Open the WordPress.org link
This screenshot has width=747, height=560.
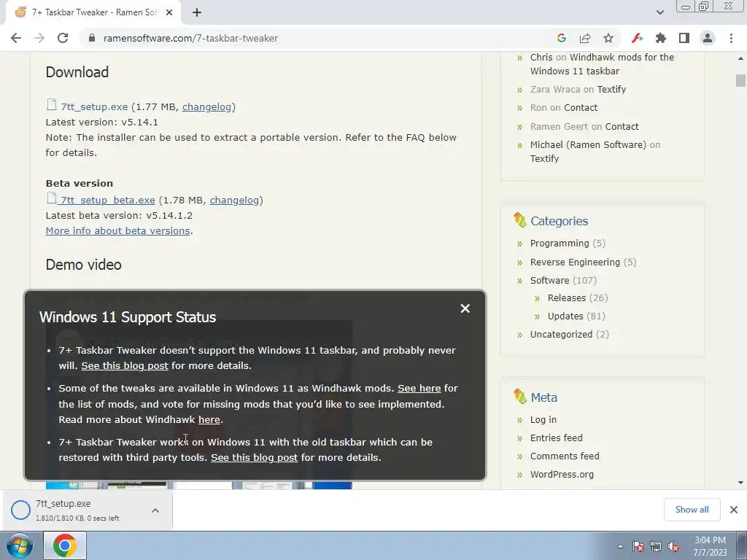[562, 474]
